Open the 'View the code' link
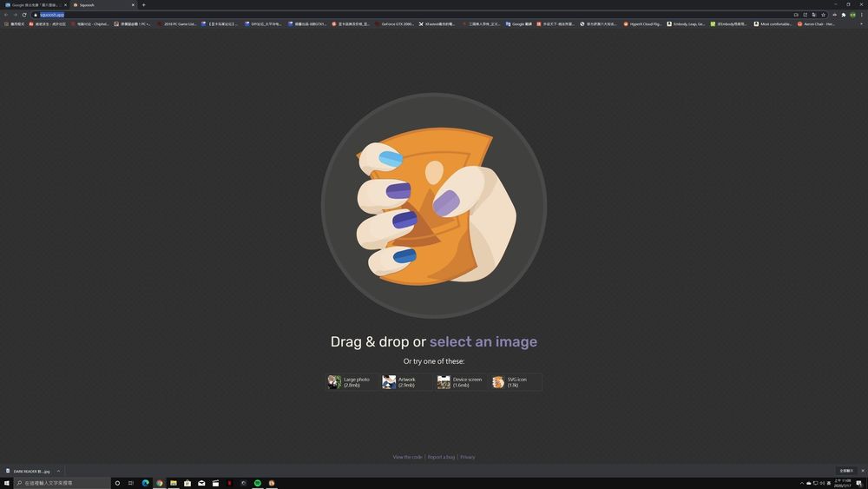This screenshot has width=868, height=489. [x=407, y=457]
